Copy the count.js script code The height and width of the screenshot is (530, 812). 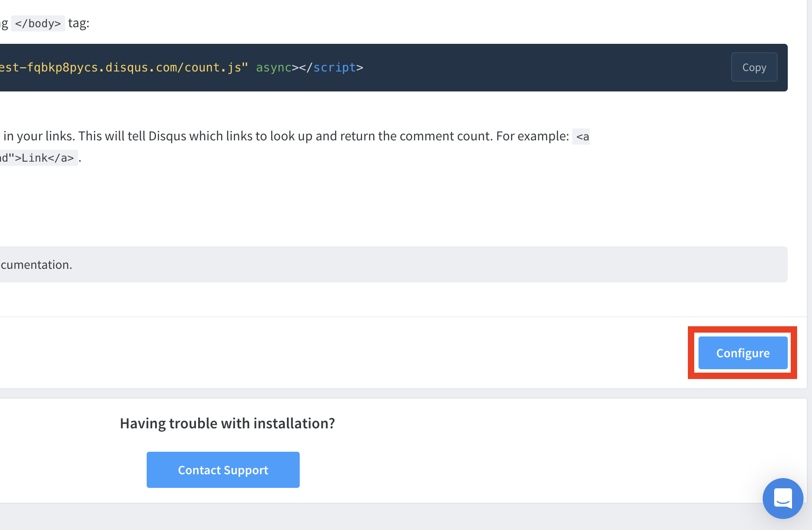tap(754, 67)
